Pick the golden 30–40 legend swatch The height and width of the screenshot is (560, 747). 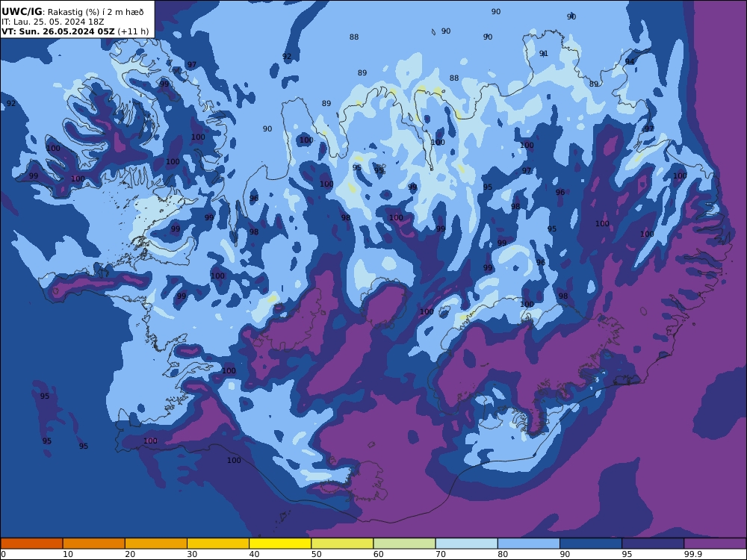[218, 544]
